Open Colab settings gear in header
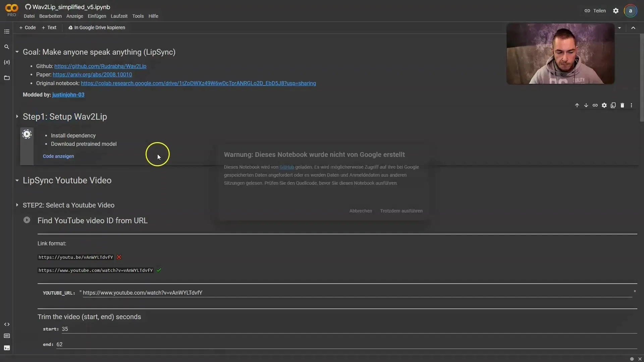The height and width of the screenshot is (362, 644). (616, 11)
